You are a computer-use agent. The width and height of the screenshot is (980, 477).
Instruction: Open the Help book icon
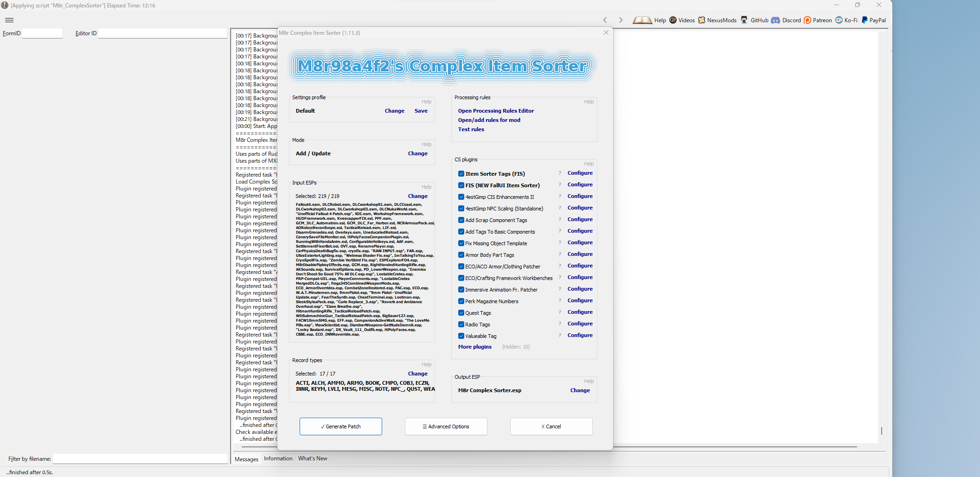[642, 20]
